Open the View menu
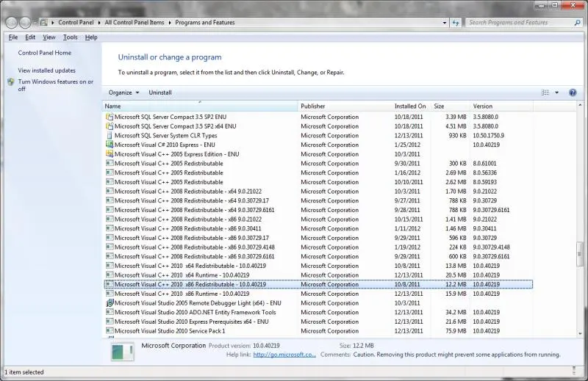This screenshot has width=588, height=381. pos(49,37)
